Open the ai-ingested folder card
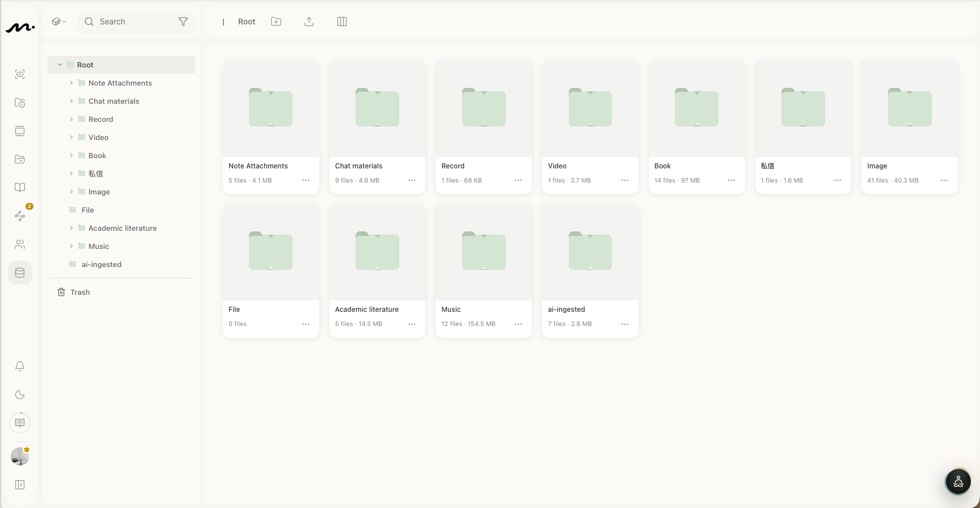This screenshot has height=508, width=980. tap(590, 270)
